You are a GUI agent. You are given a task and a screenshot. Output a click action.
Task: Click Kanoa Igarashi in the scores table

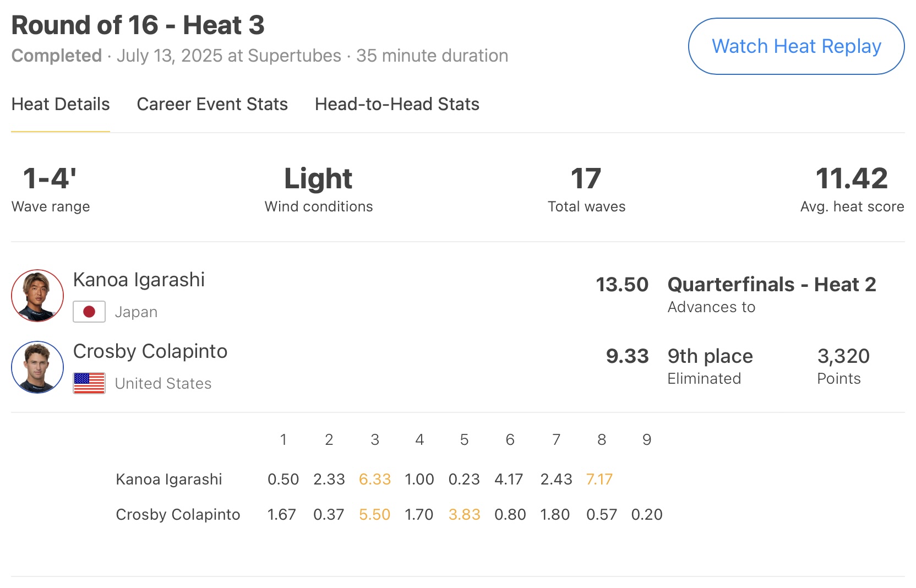(x=168, y=480)
